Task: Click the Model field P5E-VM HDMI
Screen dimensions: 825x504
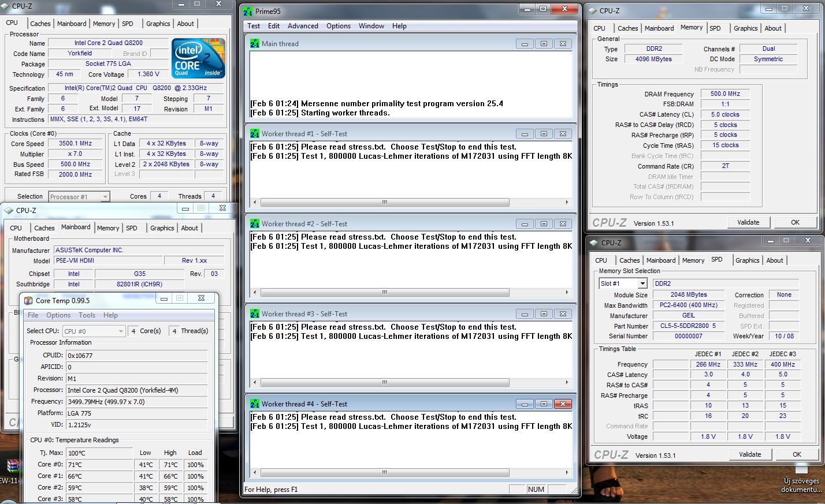Action: 108,260
